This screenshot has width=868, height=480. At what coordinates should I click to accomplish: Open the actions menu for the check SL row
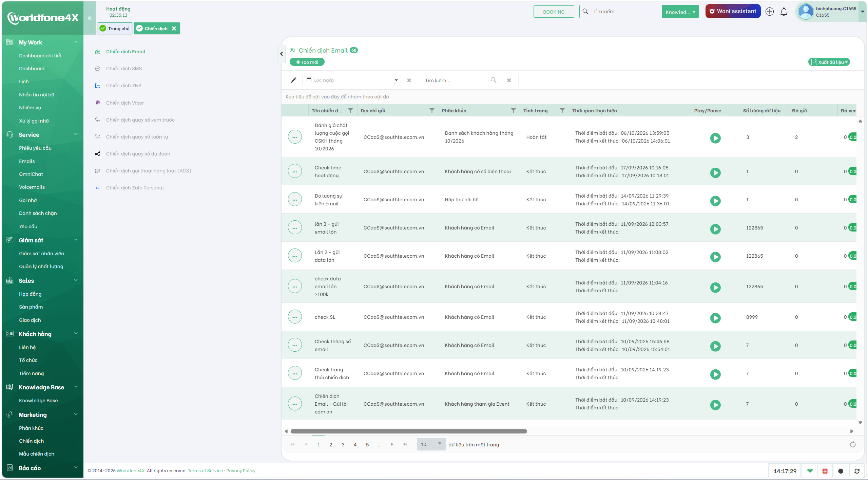point(295,317)
